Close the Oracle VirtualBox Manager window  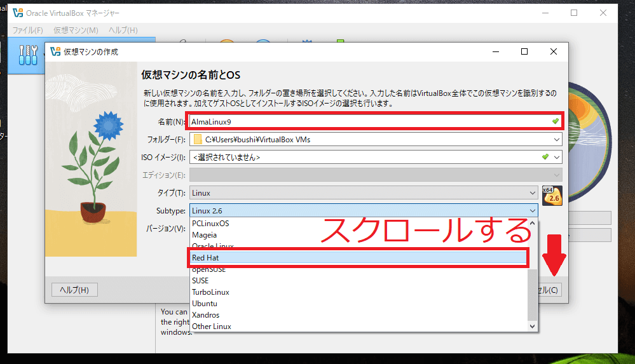603,13
